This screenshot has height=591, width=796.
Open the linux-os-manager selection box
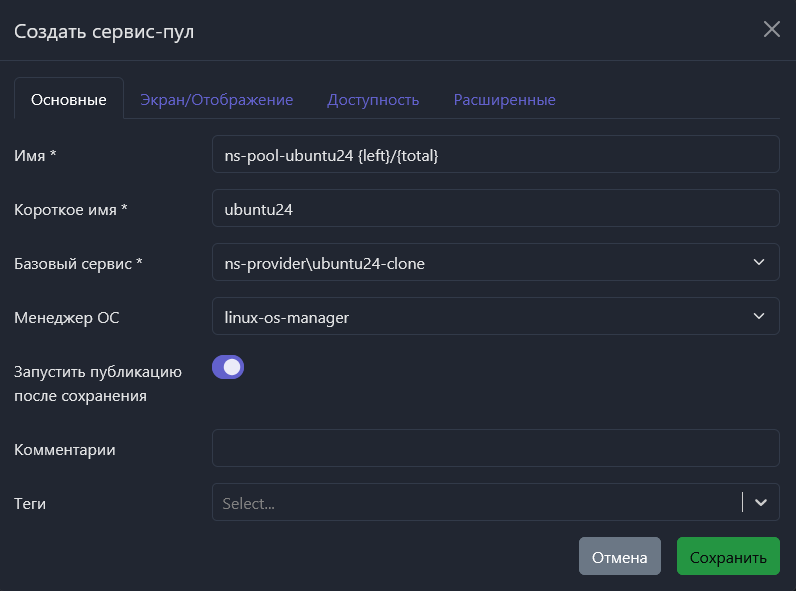(x=480, y=316)
